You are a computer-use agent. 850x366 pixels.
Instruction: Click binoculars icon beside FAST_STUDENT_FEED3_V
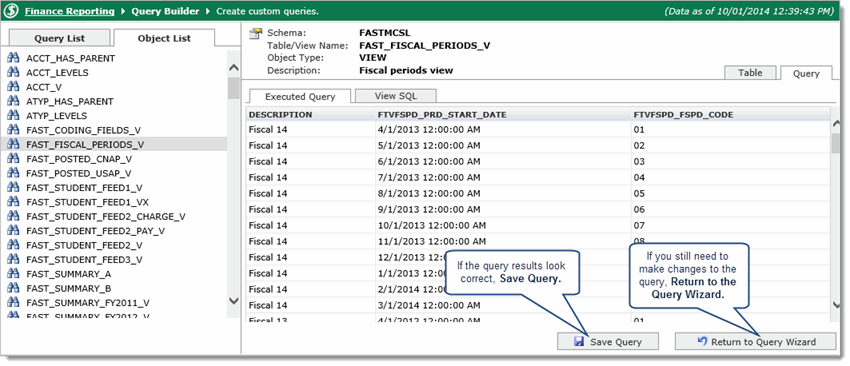(13, 259)
